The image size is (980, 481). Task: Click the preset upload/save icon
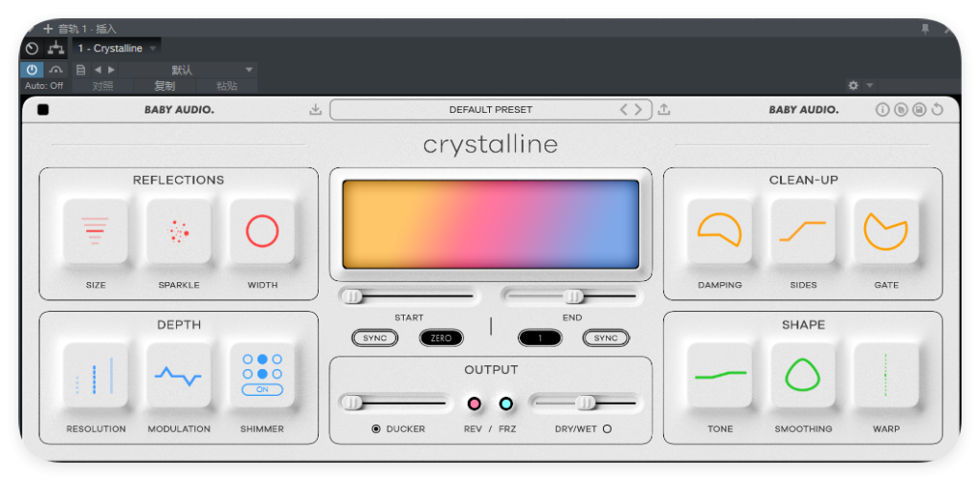[664, 109]
